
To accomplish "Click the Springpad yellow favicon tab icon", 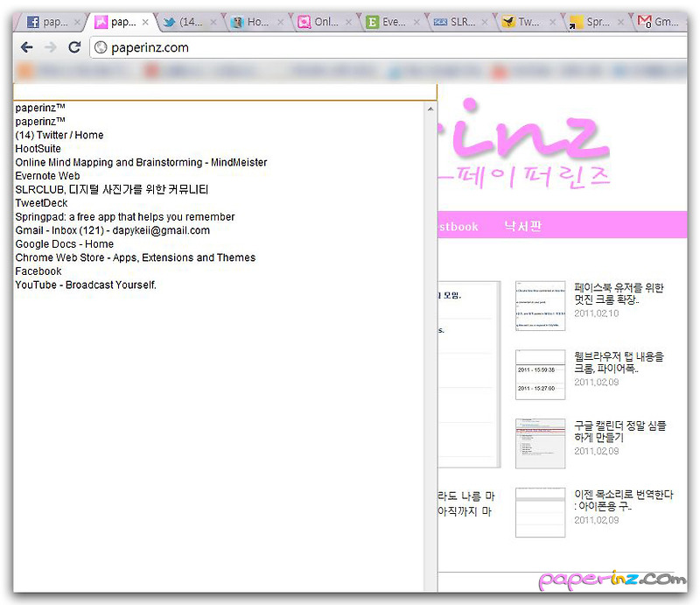I will point(576,22).
